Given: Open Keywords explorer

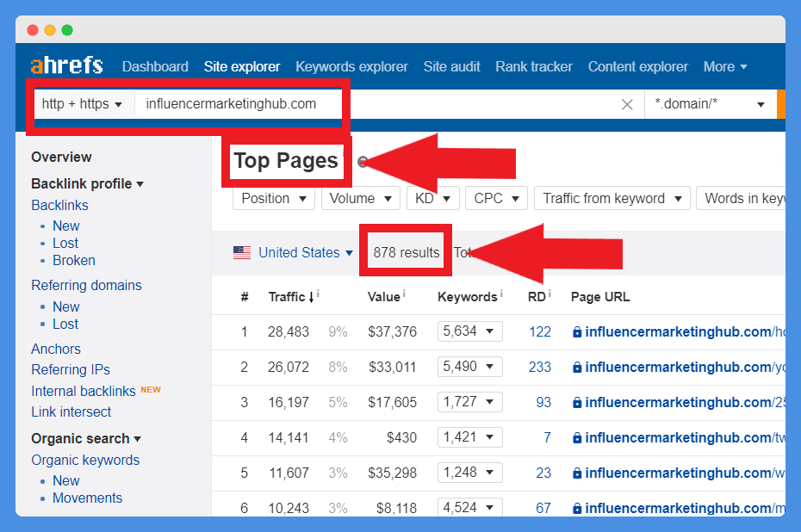Looking at the screenshot, I should [351, 66].
